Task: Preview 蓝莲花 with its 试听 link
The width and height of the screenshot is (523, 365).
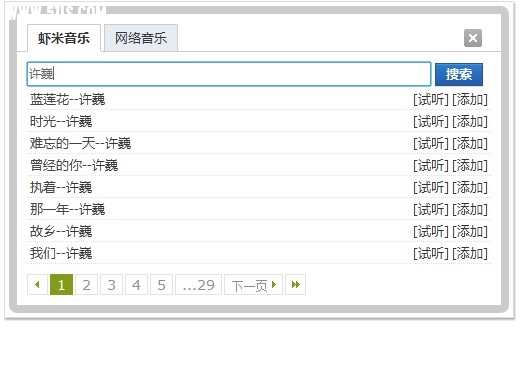Action: tap(431, 99)
